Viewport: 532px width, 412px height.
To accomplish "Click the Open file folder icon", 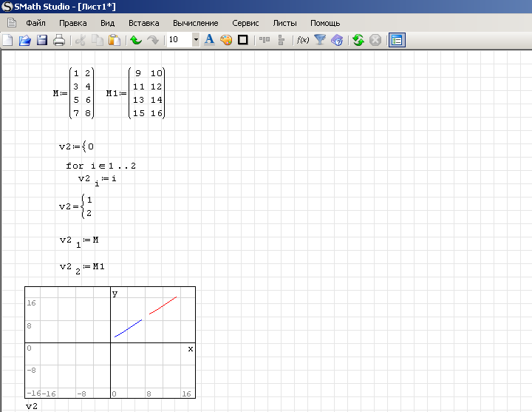I will [25, 40].
